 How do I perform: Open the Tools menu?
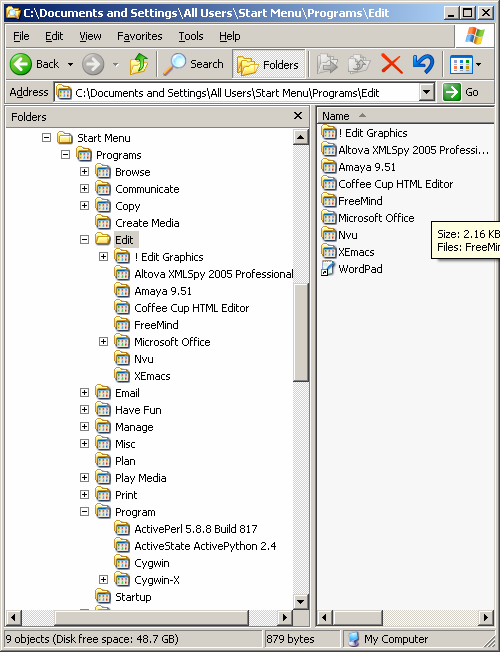click(191, 37)
